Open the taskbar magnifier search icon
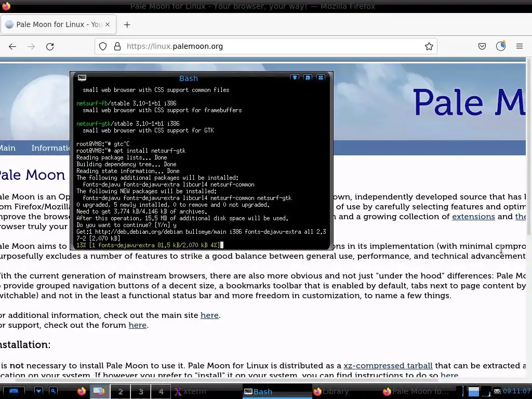The image size is (532, 399). coord(54,391)
